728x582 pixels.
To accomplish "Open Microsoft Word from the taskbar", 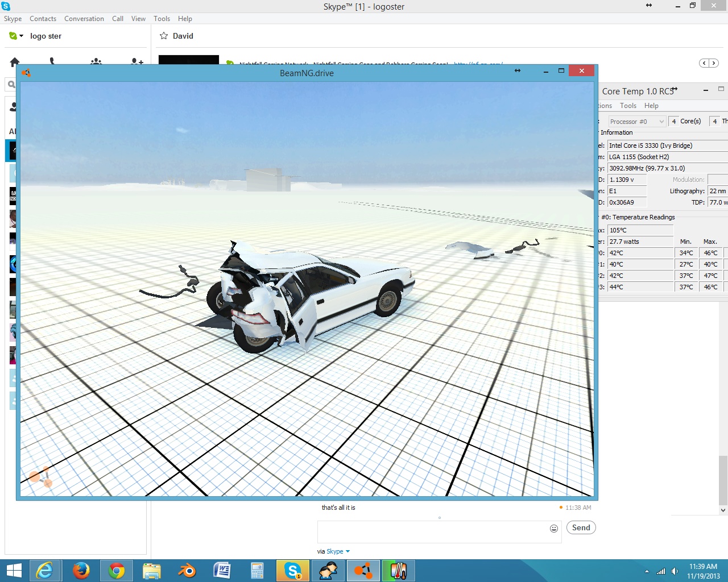I will [x=222, y=571].
